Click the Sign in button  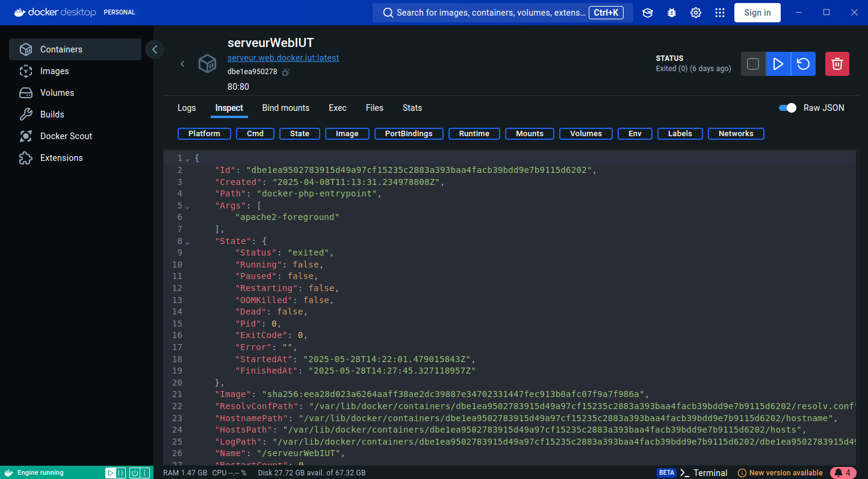(757, 13)
